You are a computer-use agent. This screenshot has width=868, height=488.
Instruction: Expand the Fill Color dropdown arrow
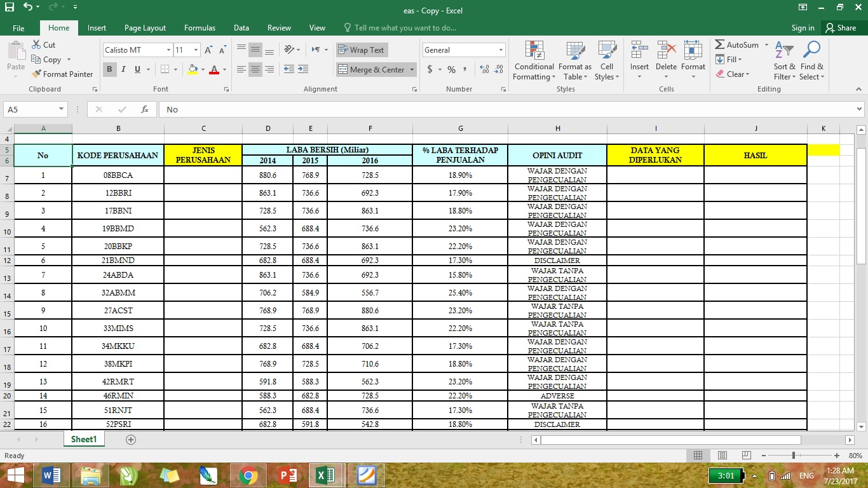point(202,69)
